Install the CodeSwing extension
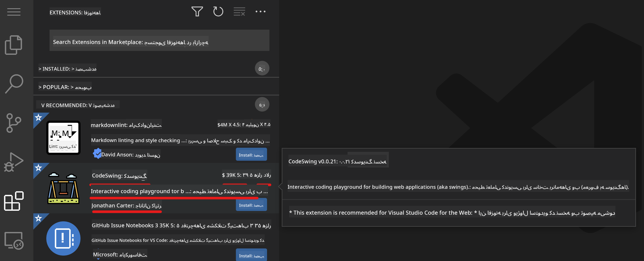This screenshot has width=644, height=261. pos(251,205)
